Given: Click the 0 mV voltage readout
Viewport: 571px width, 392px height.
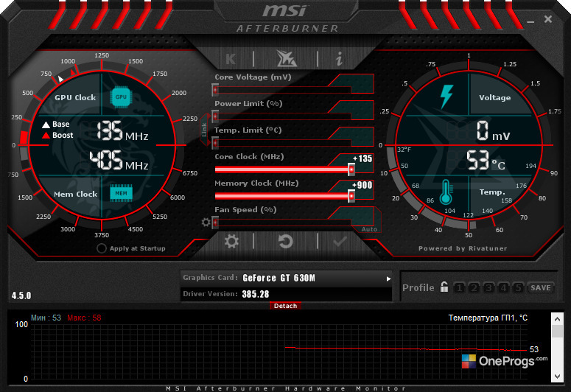Looking at the screenshot, I should pyautogui.click(x=494, y=131).
